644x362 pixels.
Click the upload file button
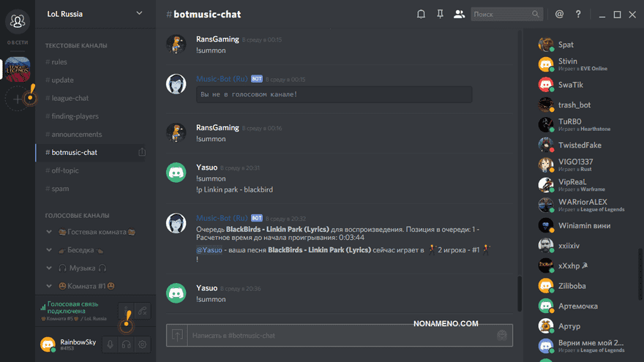coord(177,336)
